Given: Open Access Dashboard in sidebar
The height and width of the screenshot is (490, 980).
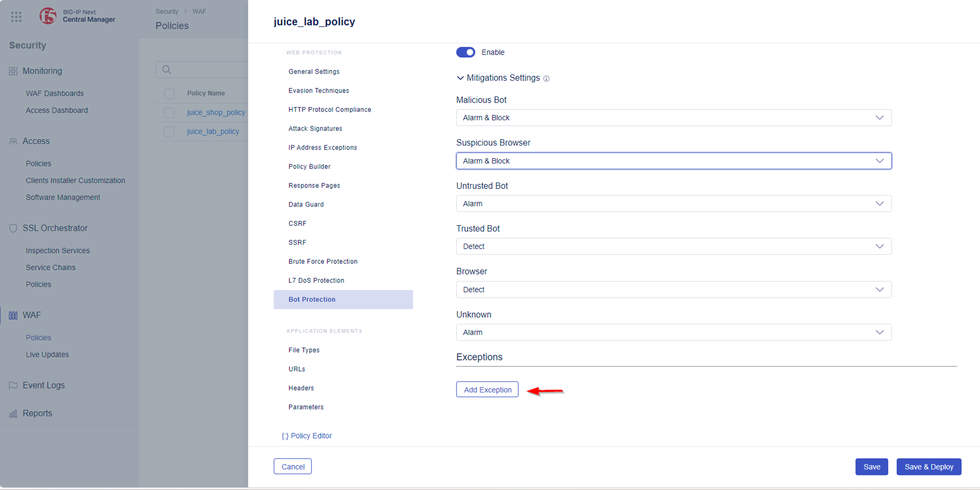Looking at the screenshot, I should pos(57,110).
